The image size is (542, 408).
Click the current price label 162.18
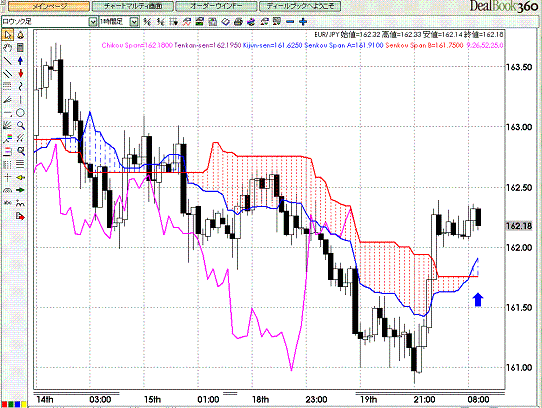click(x=519, y=226)
